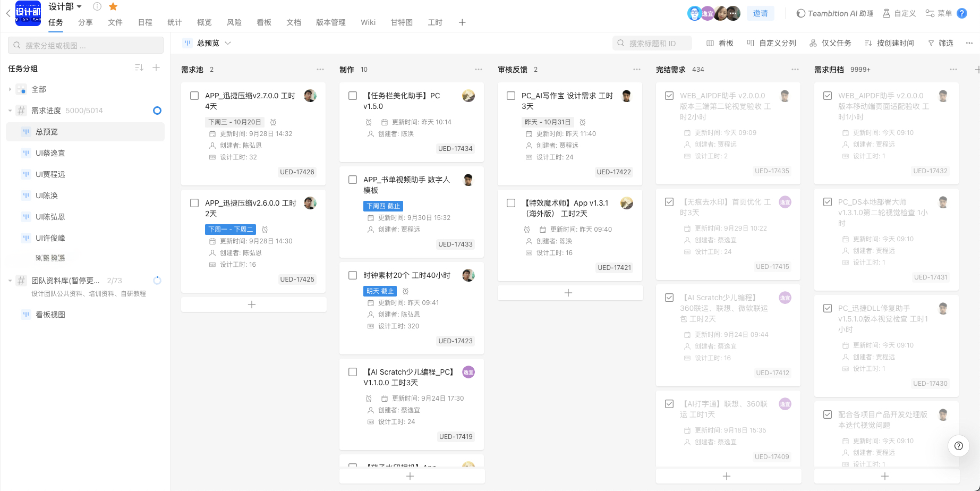This screenshot has height=491, width=980.
Task: Open the 版本管理 tab
Action: [330, 22]
